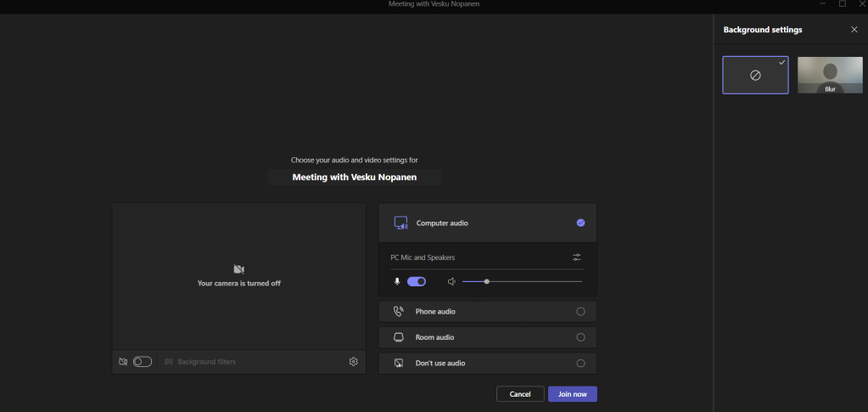Click the Phone audio handset icon
This screenshot has width=868, height=412.
399,312
